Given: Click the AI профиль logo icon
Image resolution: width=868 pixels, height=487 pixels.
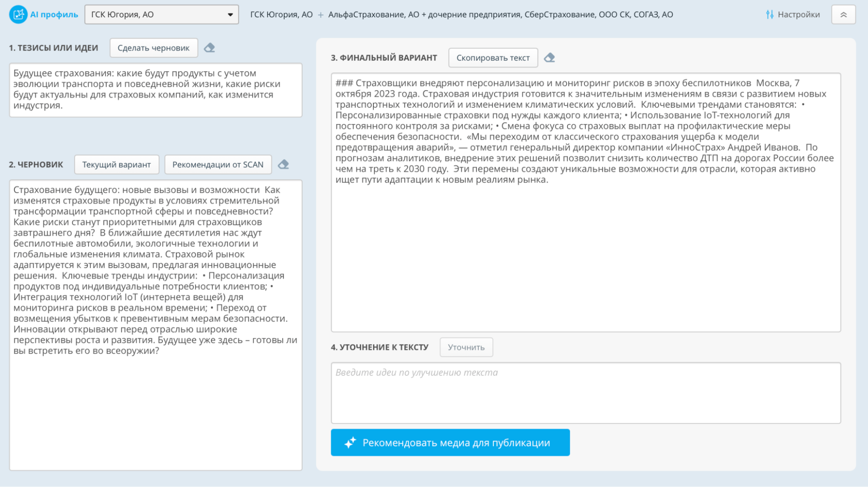Looking at the screenshot, I should click(x=18, y=13).
